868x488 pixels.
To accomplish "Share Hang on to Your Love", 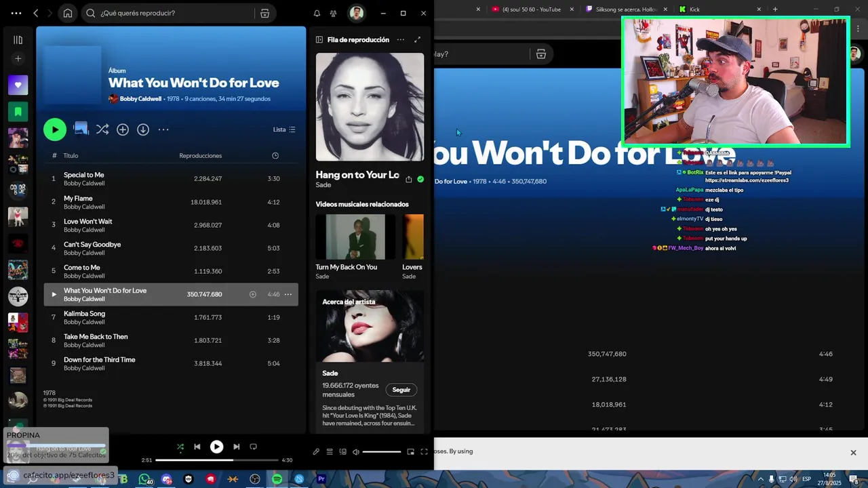I will (x=409, y=180).
